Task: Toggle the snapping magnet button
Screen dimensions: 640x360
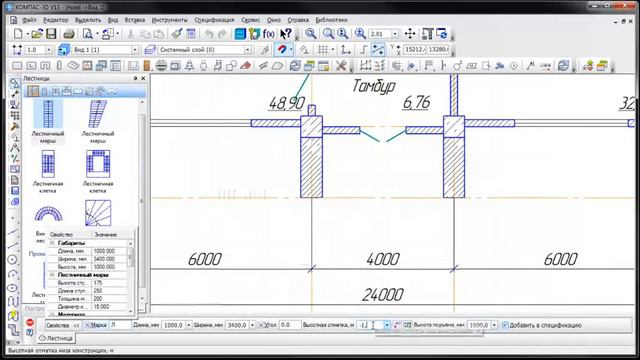Action: [x=282, y=50]
